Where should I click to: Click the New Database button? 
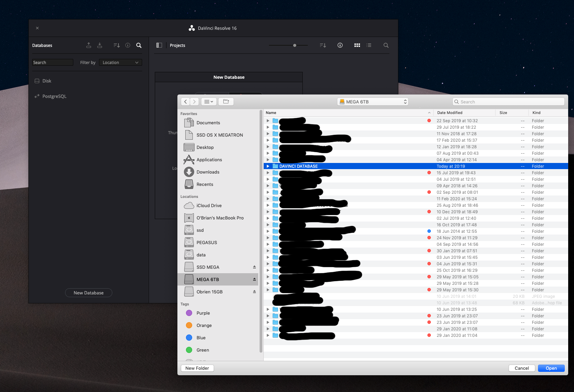89,293
